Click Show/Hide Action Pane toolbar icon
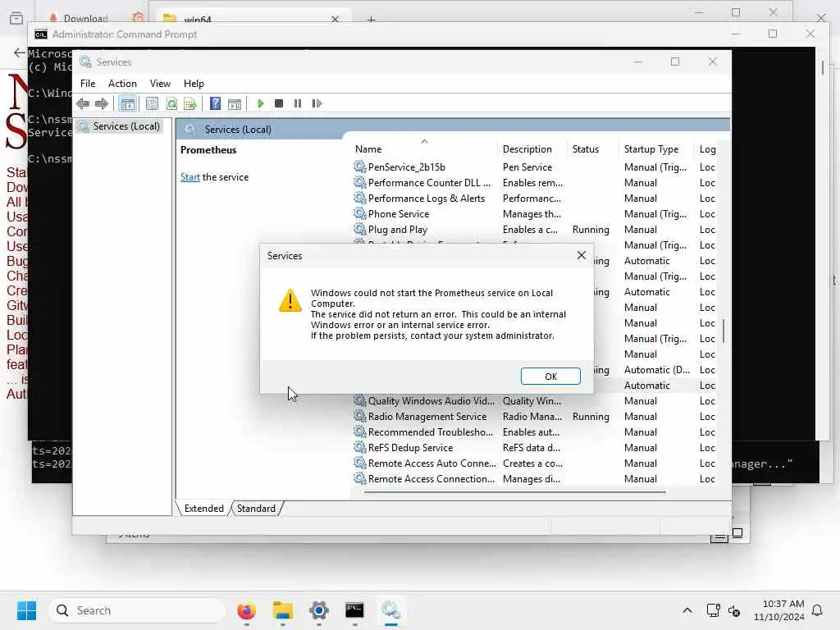Image resolution: width=840 pixels, height=630 pixels. point(235,103)
